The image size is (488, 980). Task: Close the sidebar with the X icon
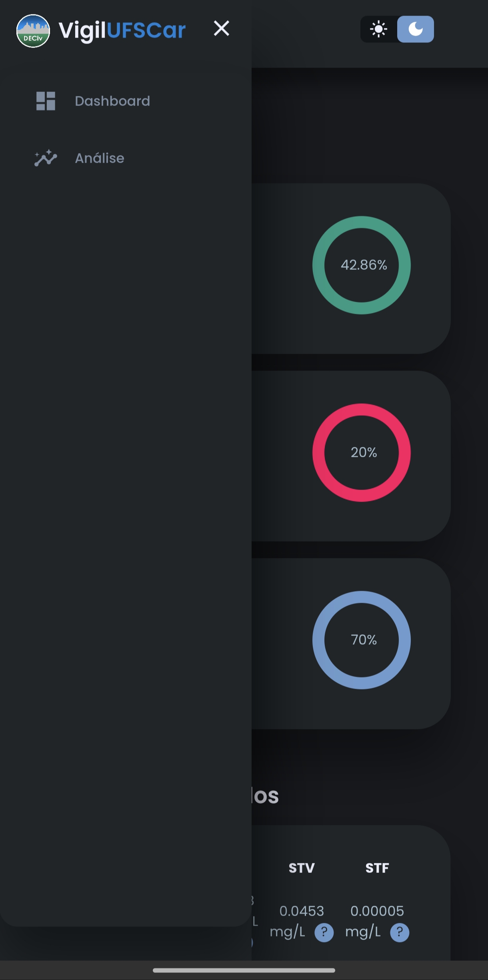(221, 28)
